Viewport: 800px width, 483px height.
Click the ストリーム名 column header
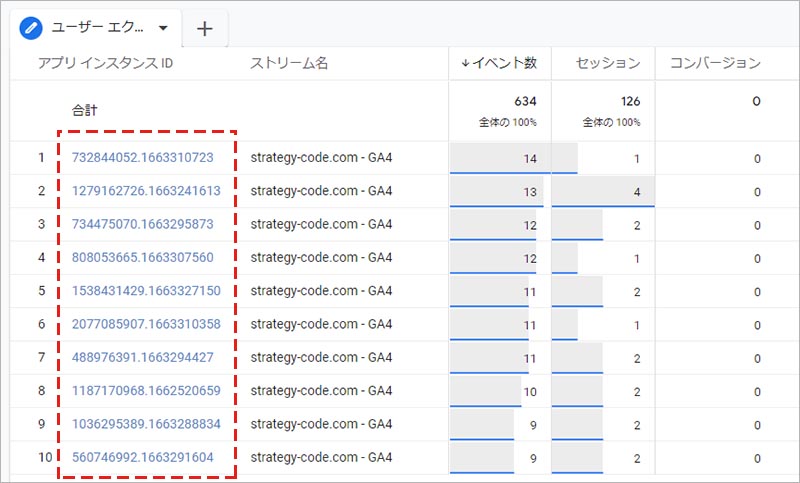(x=289, y=64)
